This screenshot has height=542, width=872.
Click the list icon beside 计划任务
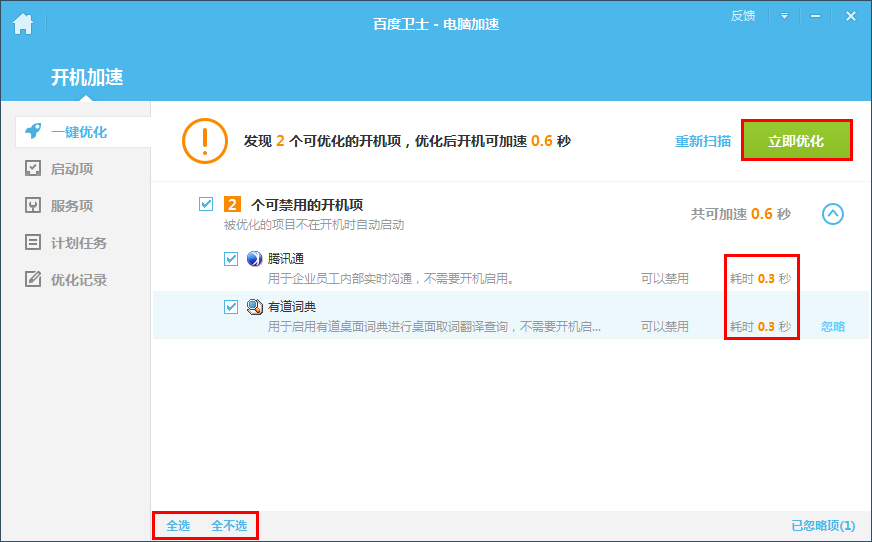[33, 242]
